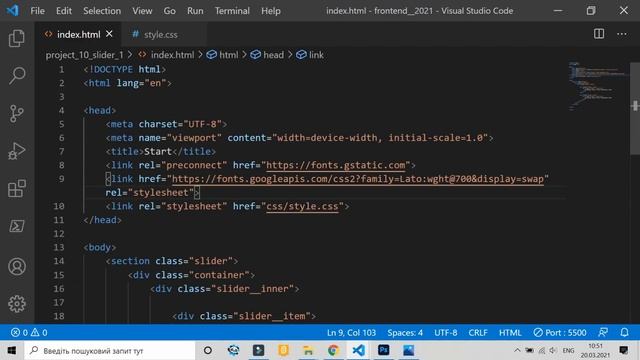Open the Search view in activity bar
The image size is (640, 360).
pyautogui.click(x=17, y=76)
